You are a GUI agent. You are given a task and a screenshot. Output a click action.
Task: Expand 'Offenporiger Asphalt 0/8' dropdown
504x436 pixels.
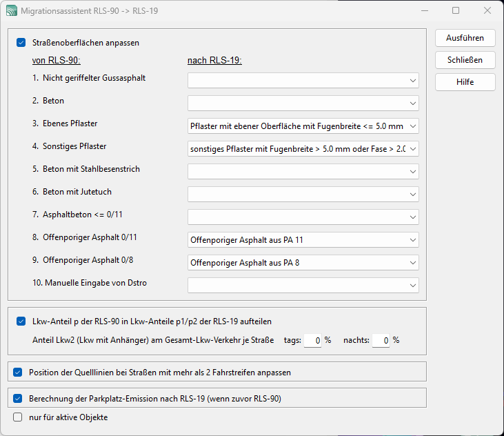(x=303, y=263)
